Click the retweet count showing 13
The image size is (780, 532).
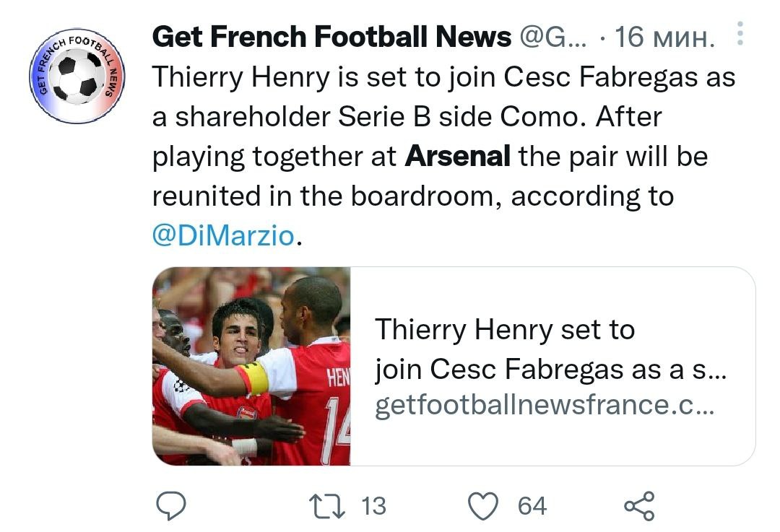pos(373,505)
